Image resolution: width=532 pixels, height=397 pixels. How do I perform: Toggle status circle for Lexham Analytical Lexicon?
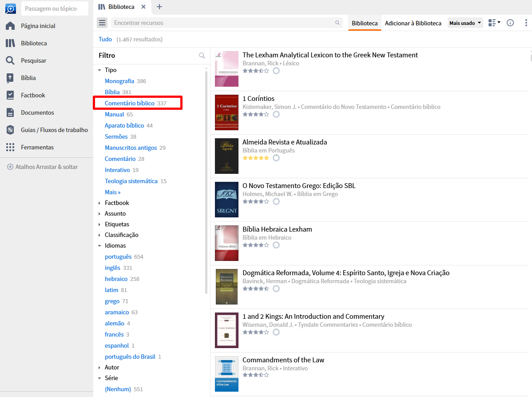coord(276,71)
